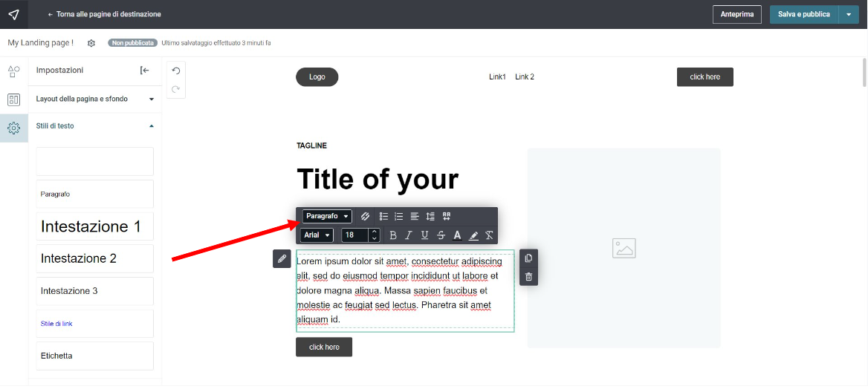Select the Intestazione 1 text style
Screen dimensions: 868x389
coord(94,226)
